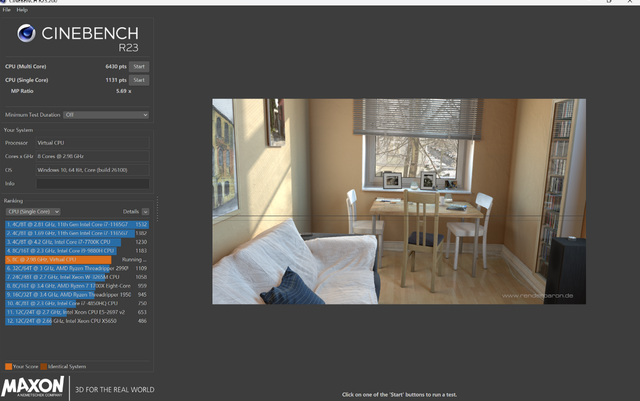Screen dimensions: 640x401
Task: Click the Your Score orange legend swatch
Action: click(x=8, y=366)
